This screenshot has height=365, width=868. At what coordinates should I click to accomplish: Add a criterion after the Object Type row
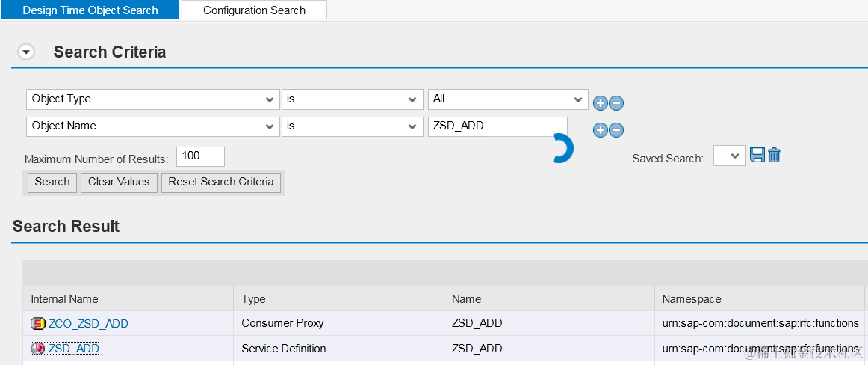point(600,103)
